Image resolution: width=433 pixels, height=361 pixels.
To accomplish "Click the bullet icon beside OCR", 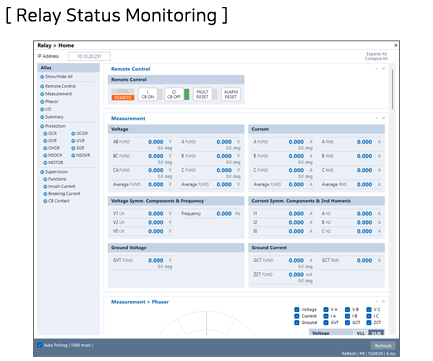I will 45,134.
